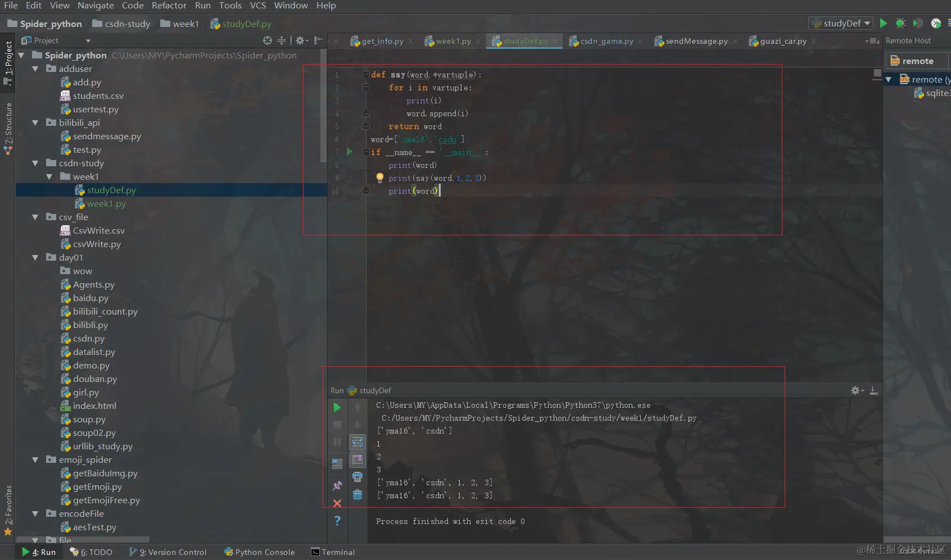Open Run panel settings with the gear icon
Screen dimensions: 951x560
pyautogui.click(x=856, y=390)
